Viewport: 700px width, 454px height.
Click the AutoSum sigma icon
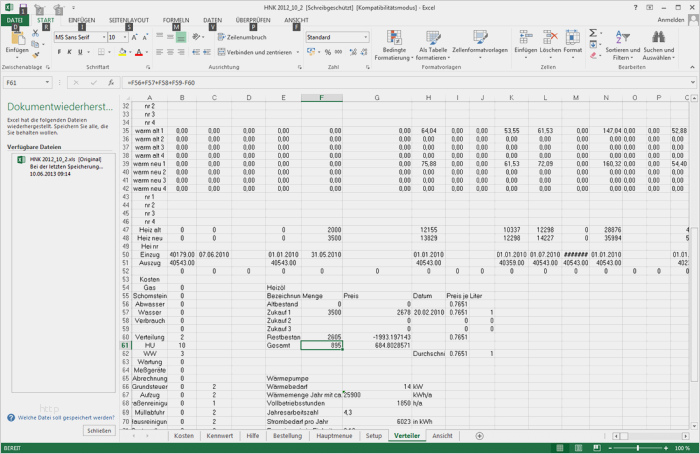[x=593, y=33]
